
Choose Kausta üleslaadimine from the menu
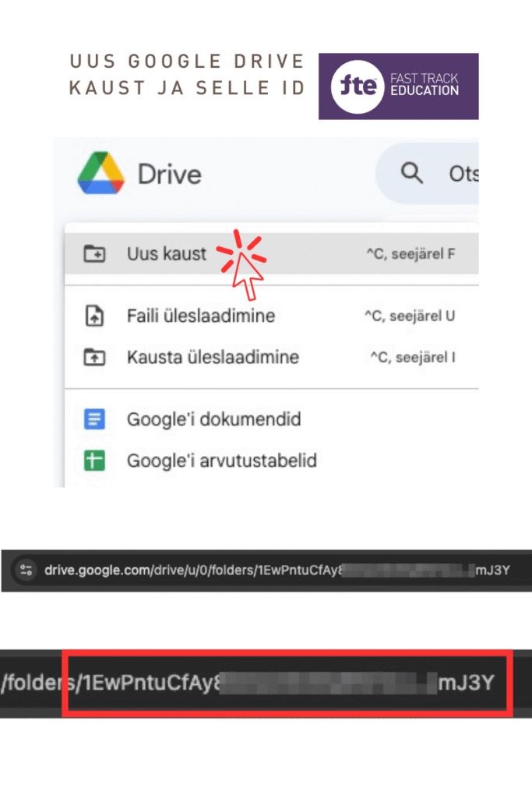[272, 357]
